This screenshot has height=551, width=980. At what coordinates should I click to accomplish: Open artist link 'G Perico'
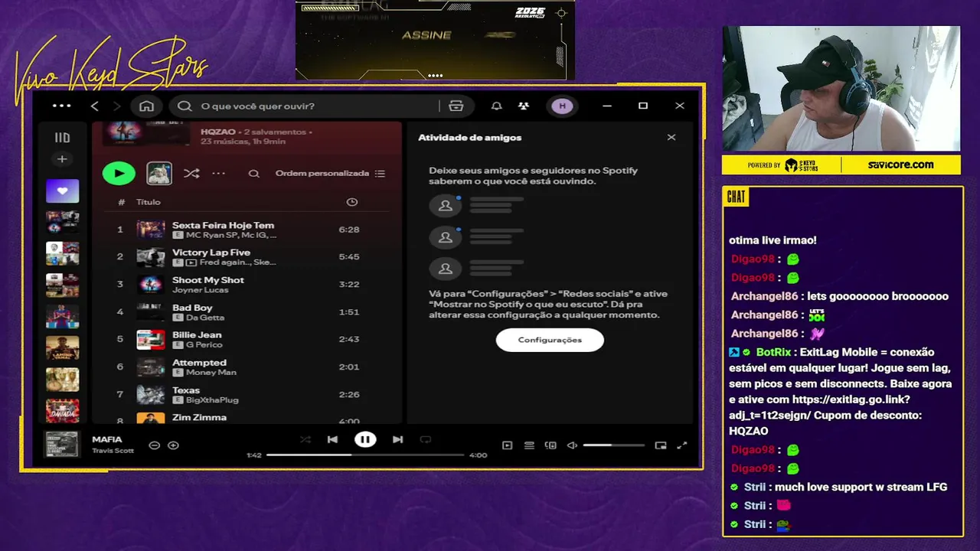[204, 345]
